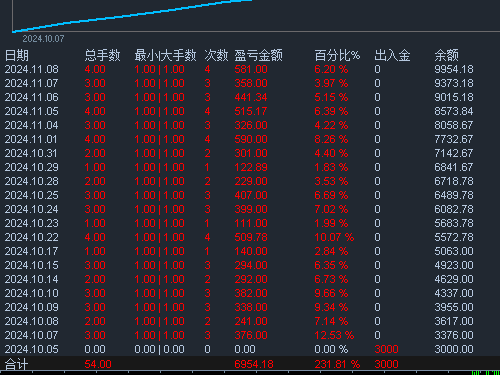Viewport: 500px width, 375px height.
Task: Click the 总手数 column header
Action: pyautogui.click(x=102, y=55)
